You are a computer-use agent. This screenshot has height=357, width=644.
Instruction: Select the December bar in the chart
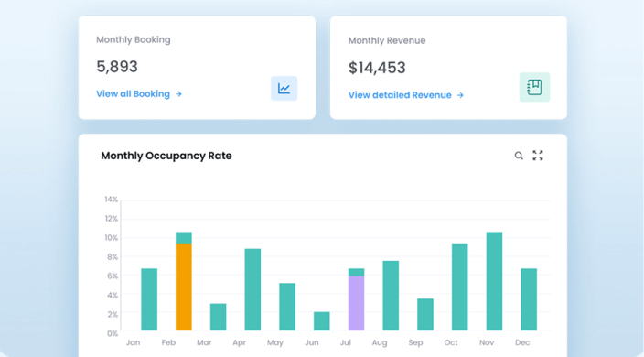point(529,299)
